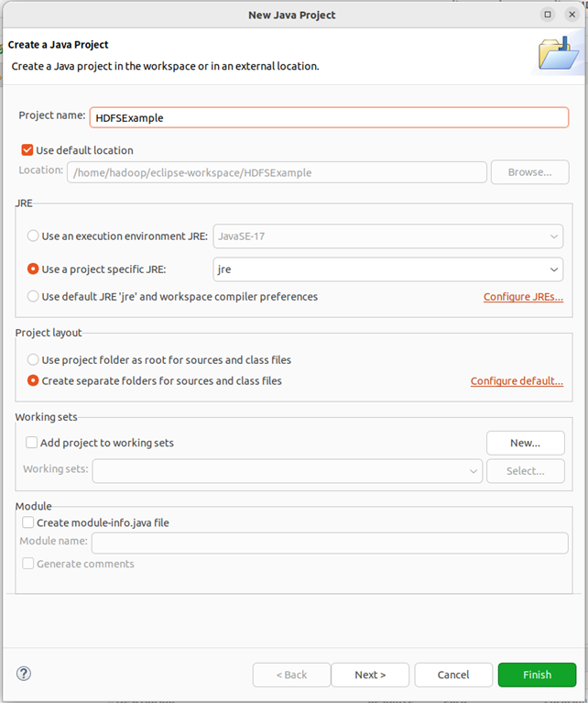
Task: Click New... working set button
Action: 525,443
